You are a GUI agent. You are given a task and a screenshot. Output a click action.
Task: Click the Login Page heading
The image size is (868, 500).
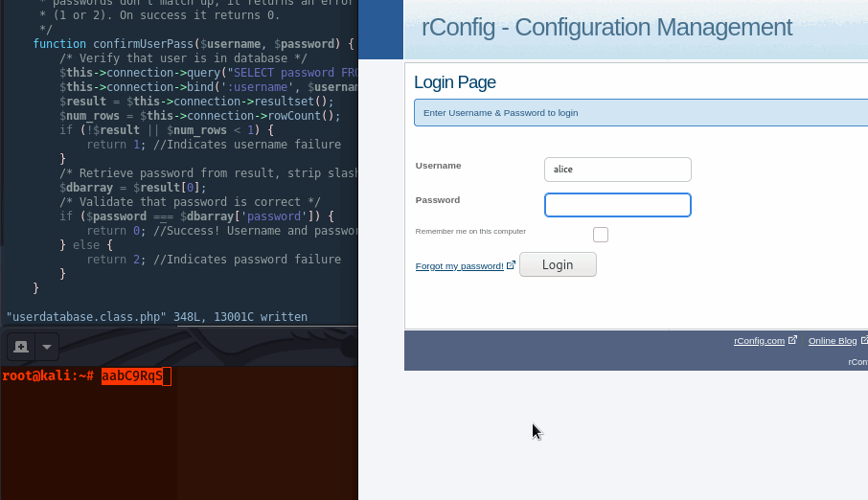[454, 82]
